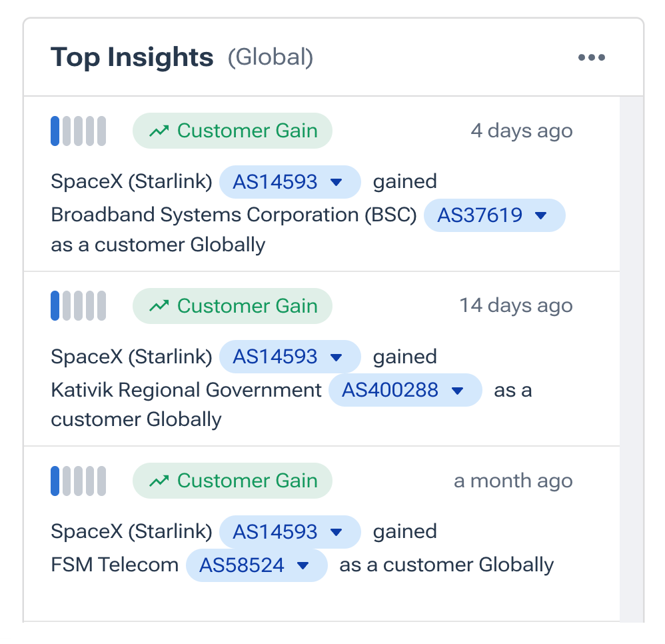This screenshot has width=665, height=644.
Task: Click Customer Gain trend icon in Kativik insight
Action: [x=159, y=306]
